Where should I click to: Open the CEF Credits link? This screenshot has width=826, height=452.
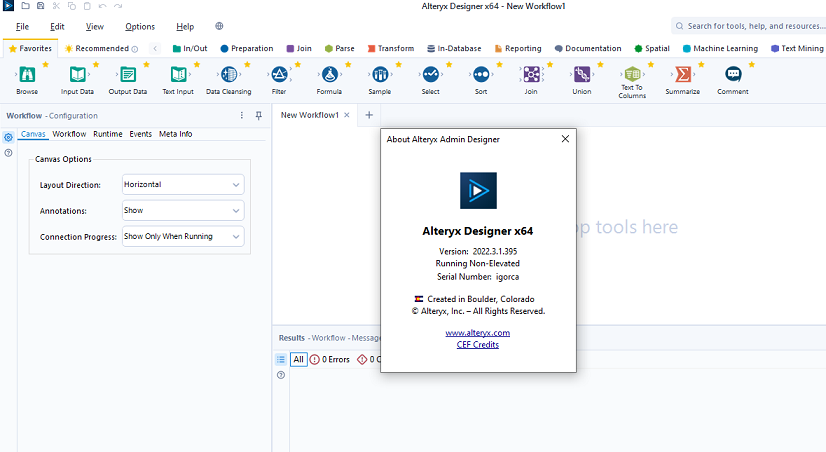[x=478, y=345]
